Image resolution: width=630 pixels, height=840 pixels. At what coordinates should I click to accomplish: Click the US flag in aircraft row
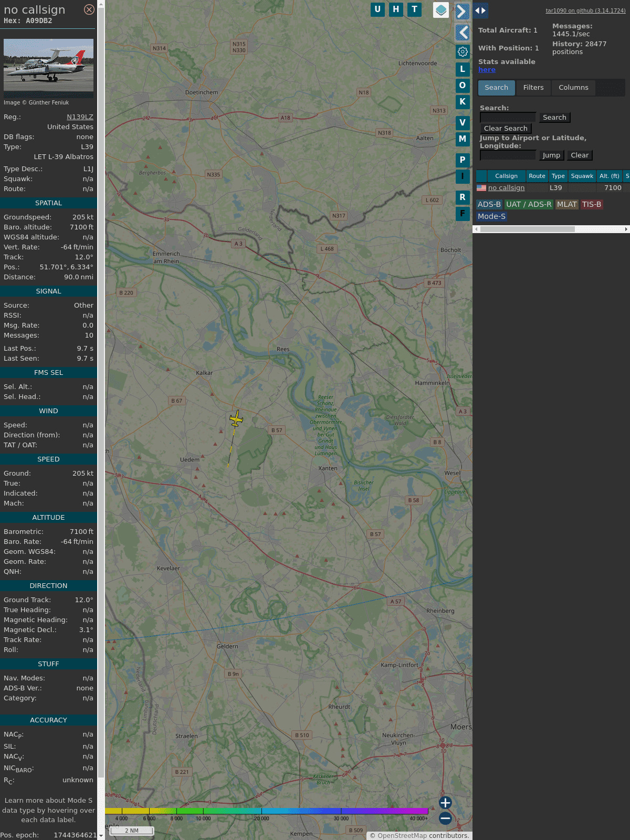pyautogui.click(x=481, y=188)
